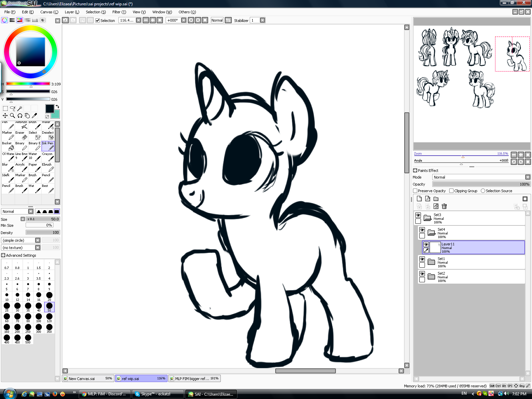Choose the Bucket fill tool
The width and height of the screenshot is (532, 399).
(8, 146)
